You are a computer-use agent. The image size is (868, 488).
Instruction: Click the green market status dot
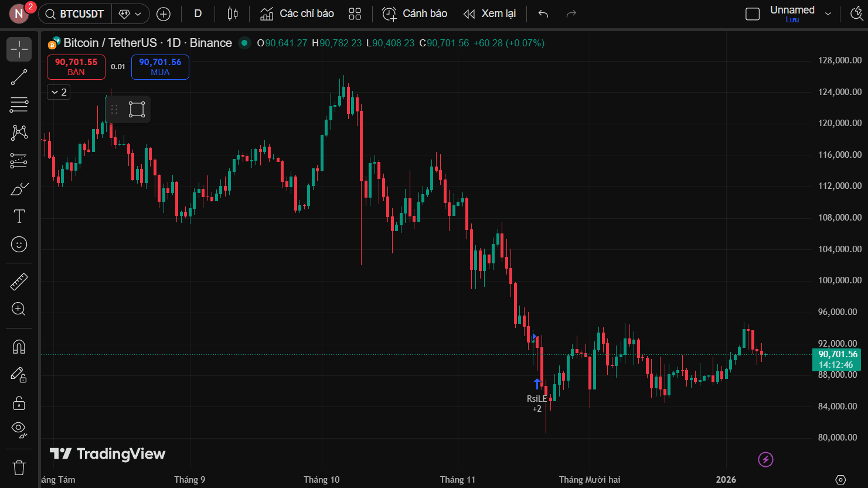pyautogui.click(x=244, y=43)
